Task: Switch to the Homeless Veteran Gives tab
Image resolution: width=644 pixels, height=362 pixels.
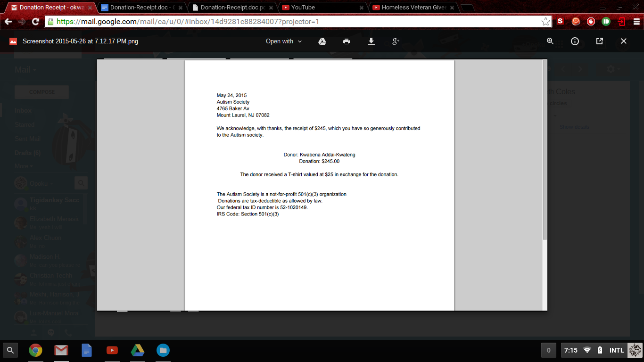Action: 413,8
